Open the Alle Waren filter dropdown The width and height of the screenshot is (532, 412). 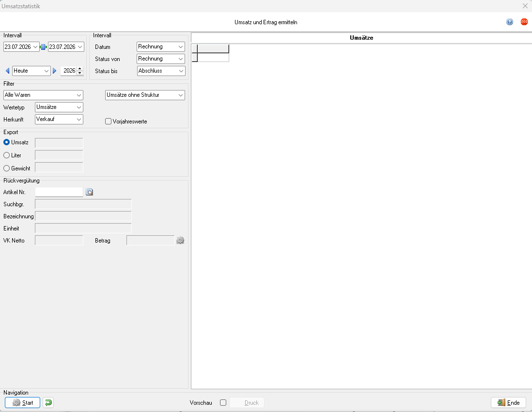click(43, 95)
